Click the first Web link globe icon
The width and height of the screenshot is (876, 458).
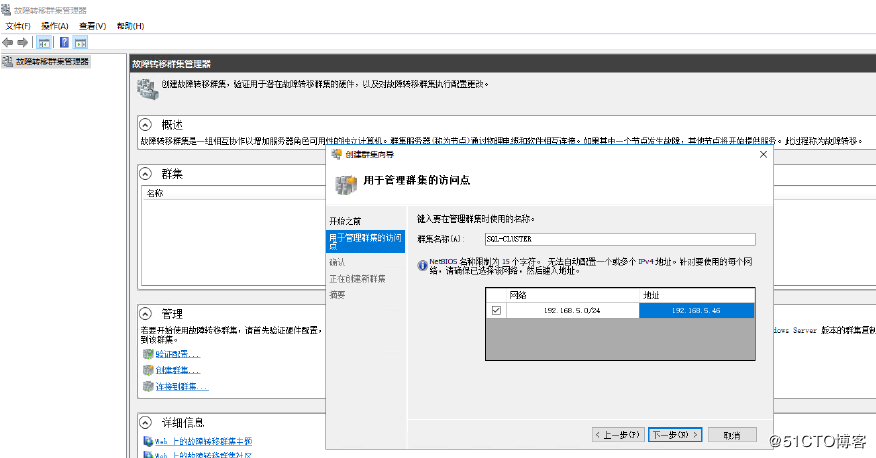148,441
